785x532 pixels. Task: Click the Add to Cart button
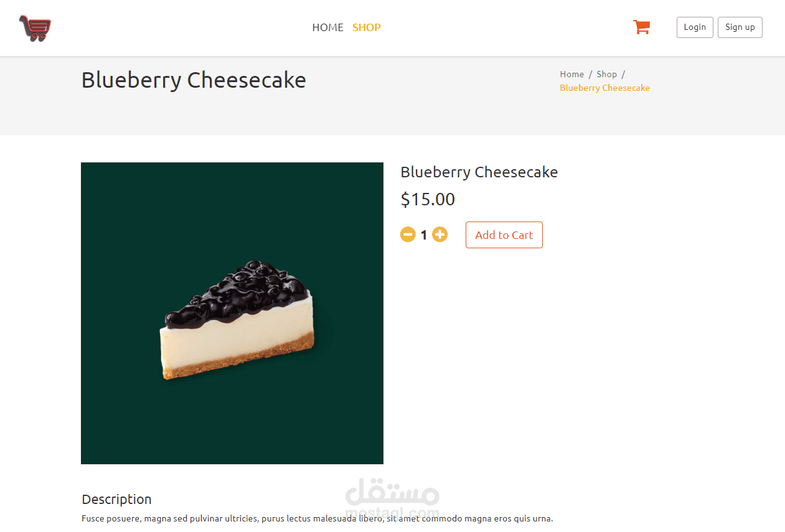(504, 235)
